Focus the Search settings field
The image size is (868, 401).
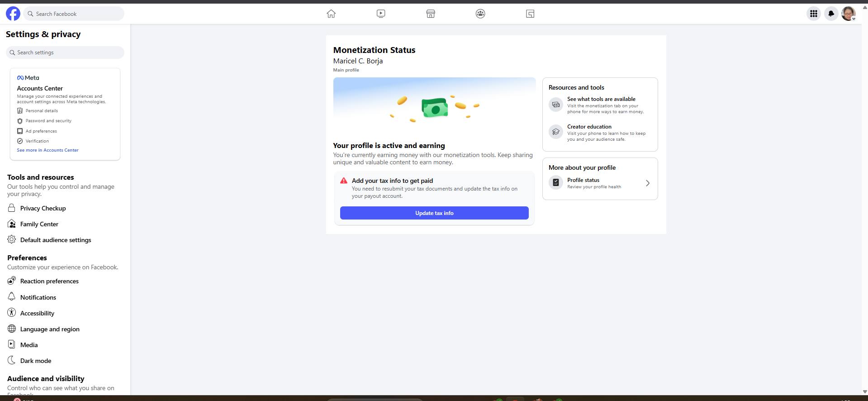click(x=65, y=53)
